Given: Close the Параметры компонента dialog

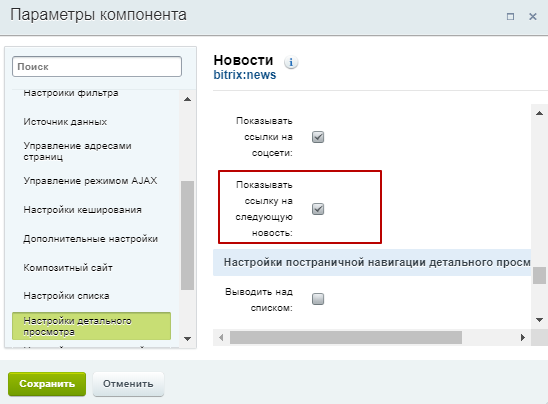Looking at the screenshot, I should (x=533, y=16).
